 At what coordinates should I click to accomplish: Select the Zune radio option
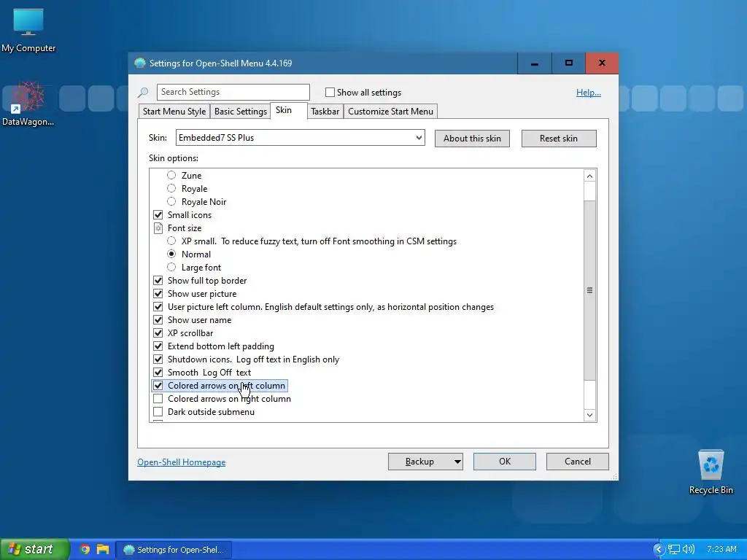(x=171, y=175)
